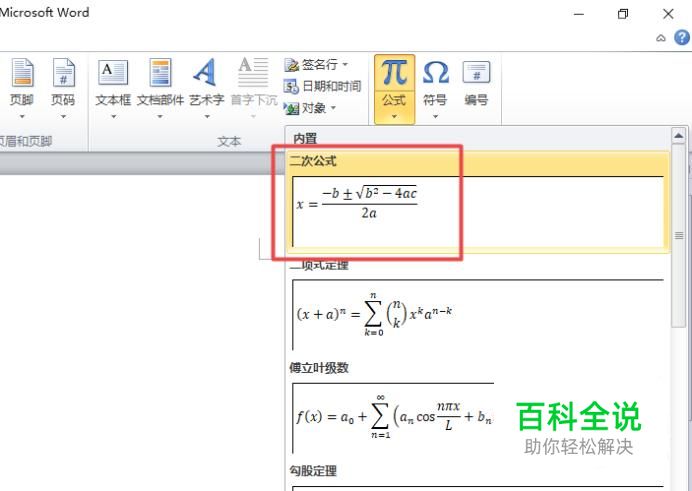692x491 pixels.
Task: Expand the Equation (公式) dropdown arrow
Action: [394, 116]
